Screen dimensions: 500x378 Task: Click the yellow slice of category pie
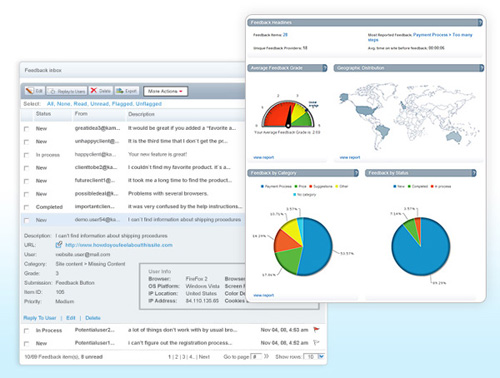pyautogui.click(x=292, y=230)
